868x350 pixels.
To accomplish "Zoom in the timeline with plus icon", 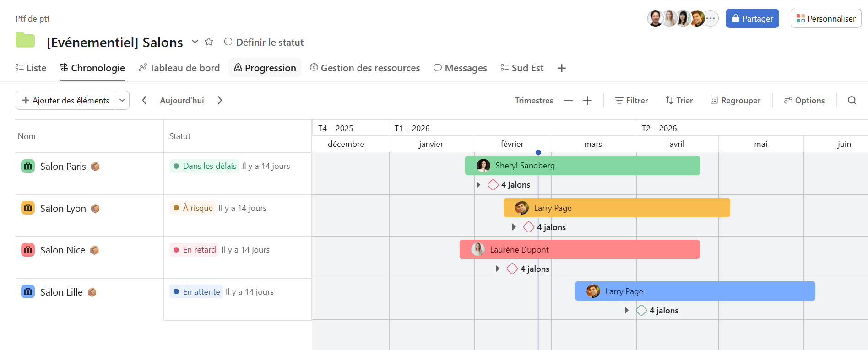I will (x=587, y=101).
